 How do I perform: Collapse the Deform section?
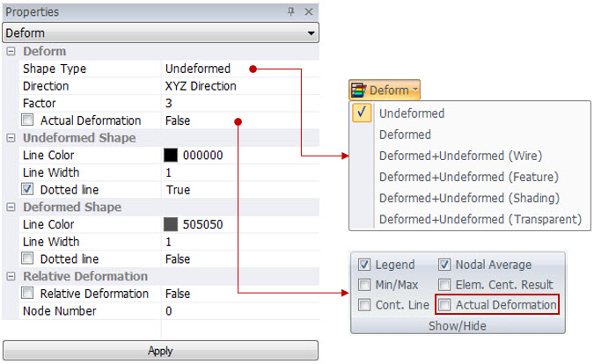pos(11,52)
